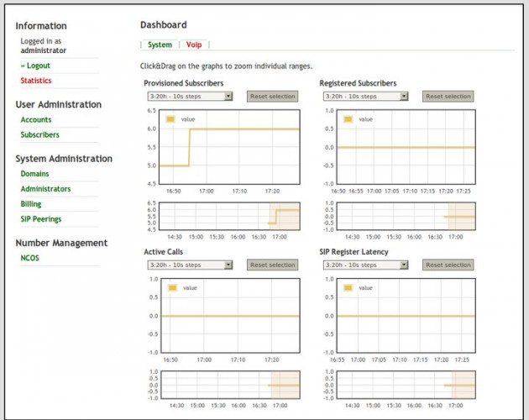Viewport: 529px width, 420px height.
Task: Expand Provisioned Subscribers time range dropdown
Action: (x=189, y=97)
